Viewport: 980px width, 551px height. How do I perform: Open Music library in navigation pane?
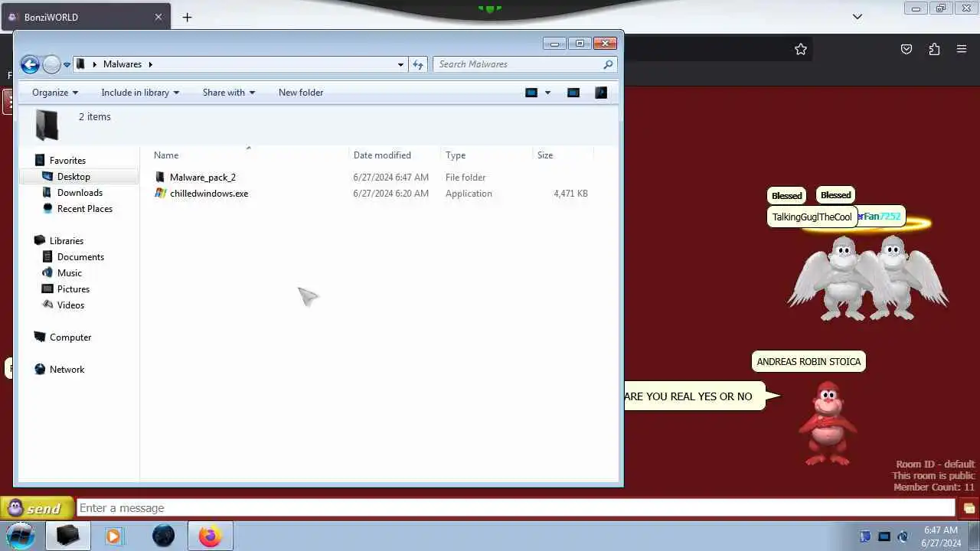[x=69, y=273]
